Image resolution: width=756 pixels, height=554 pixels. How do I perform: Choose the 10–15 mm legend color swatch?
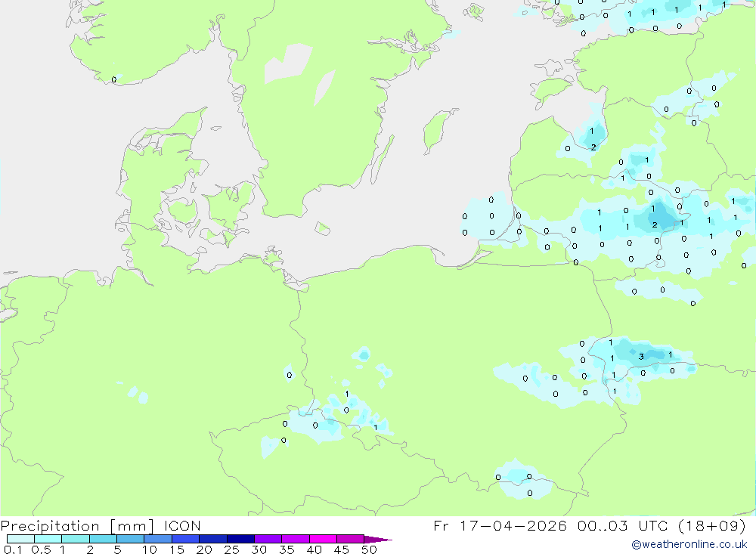158,539
